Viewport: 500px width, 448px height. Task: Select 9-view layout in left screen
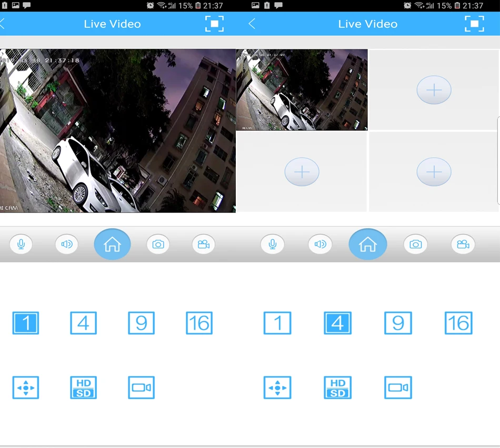[141, 323]
